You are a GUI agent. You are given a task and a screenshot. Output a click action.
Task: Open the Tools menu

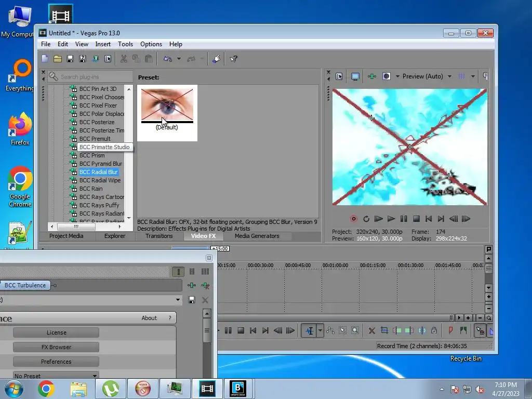click(126, 44)
